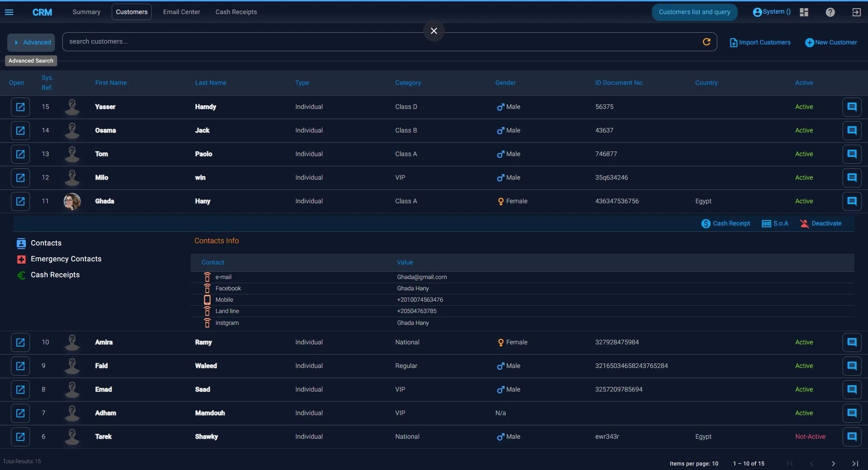Screen dimensions: 868x470
Task: Open Tom Paolo's record via open icon
Action: pyautogui.click(x=20, y=154)
